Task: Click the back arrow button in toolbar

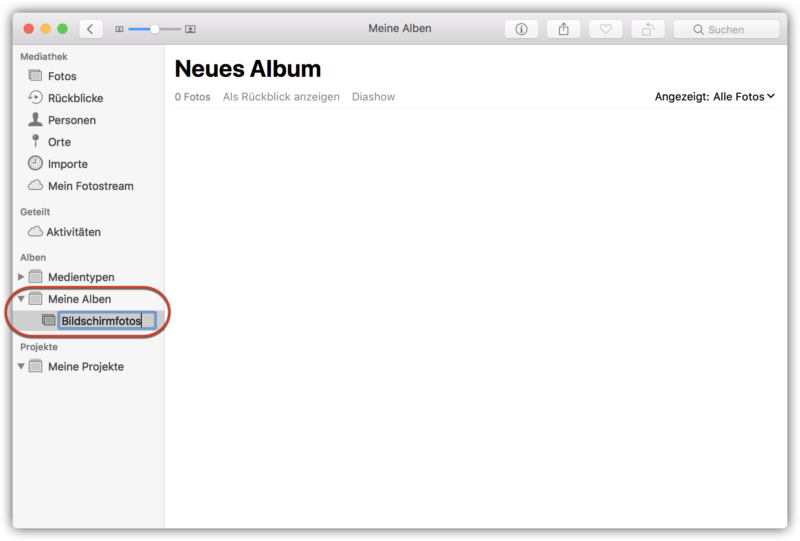Action: click(91, 29)
